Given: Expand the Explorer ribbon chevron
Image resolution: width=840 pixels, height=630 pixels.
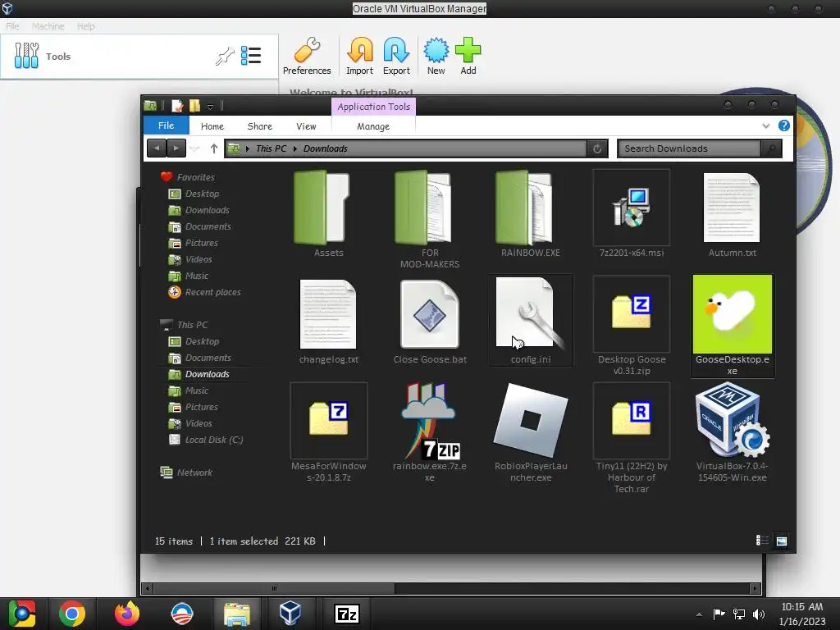Looking at the screenshot, I should click(765, 126).
